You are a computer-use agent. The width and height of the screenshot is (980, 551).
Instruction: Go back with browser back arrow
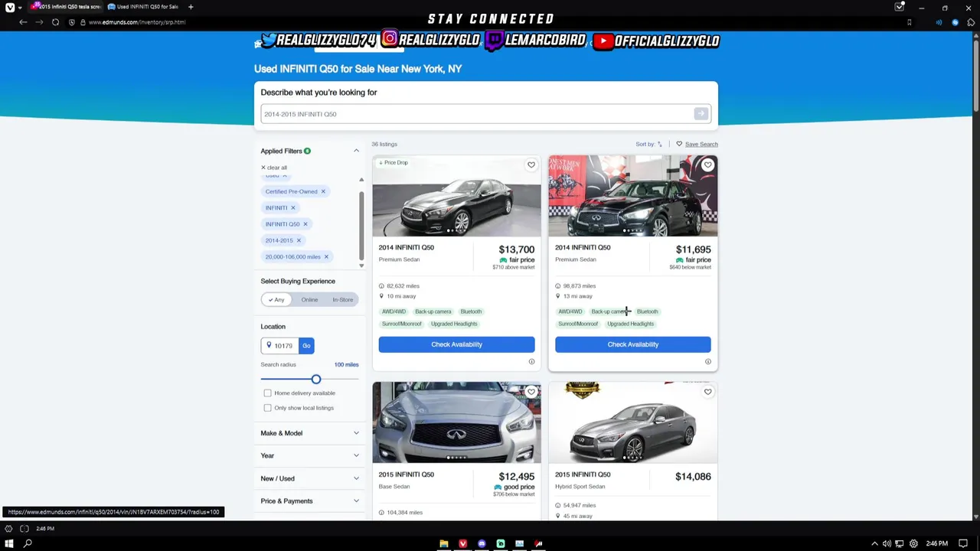coord(23,22)
